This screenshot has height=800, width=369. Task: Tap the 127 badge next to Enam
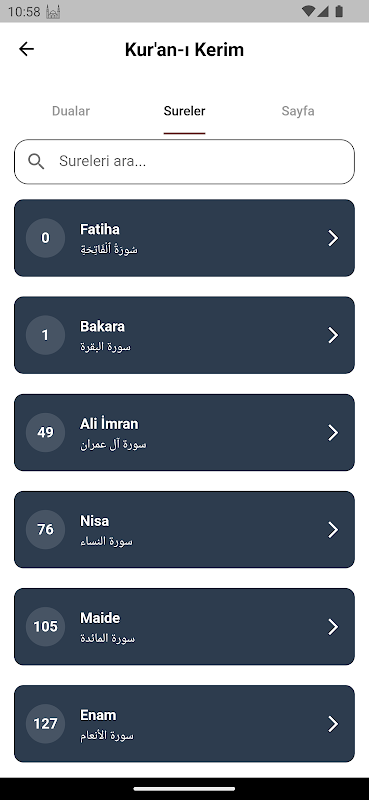pos(45,724)
